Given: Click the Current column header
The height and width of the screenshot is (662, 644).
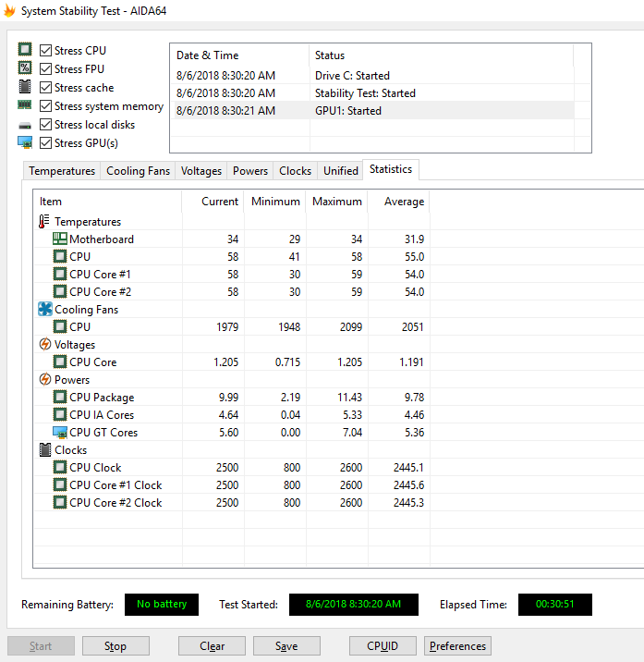Looking at the screenshot, I should pyautogui.click(x=213, y=202).
